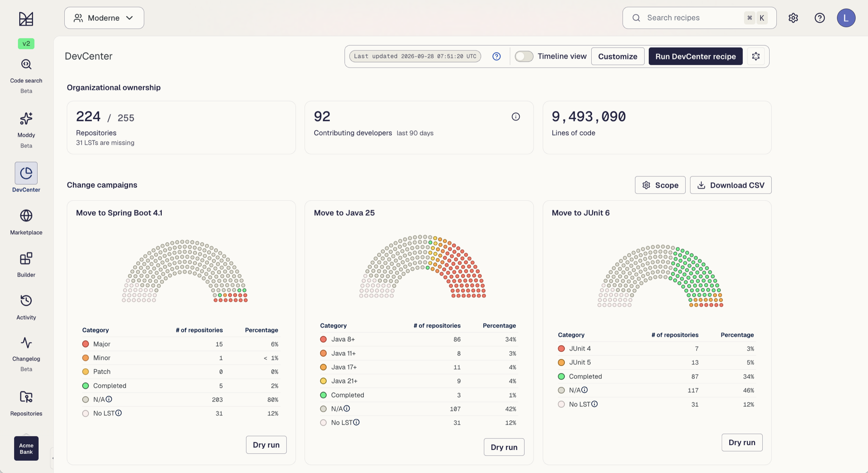Click green Completed swatch in JUnit 6 table
This screenshot has width=868, height=473.
point(561,376)
